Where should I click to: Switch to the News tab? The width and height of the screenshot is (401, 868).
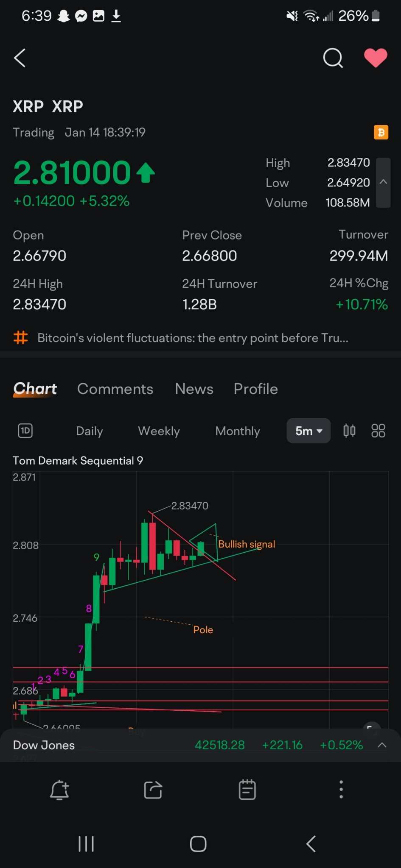pos(194,389)
